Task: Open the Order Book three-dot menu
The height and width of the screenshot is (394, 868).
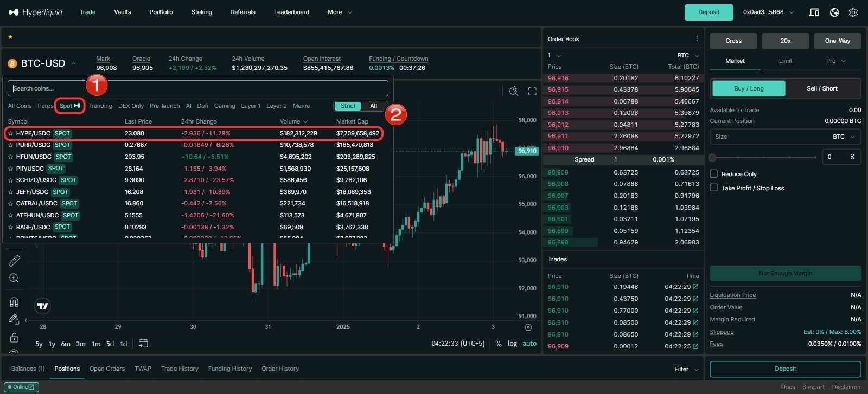Action: click(x=697, y=38)
